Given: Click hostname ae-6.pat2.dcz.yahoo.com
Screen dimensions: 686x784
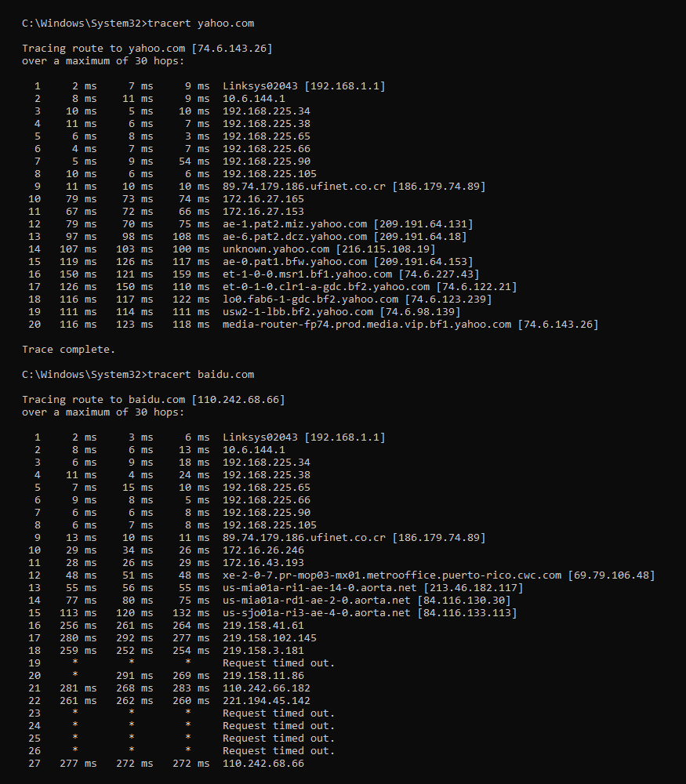Looking at the screenshot, I should pyautogui.click(x=295, y=237).
